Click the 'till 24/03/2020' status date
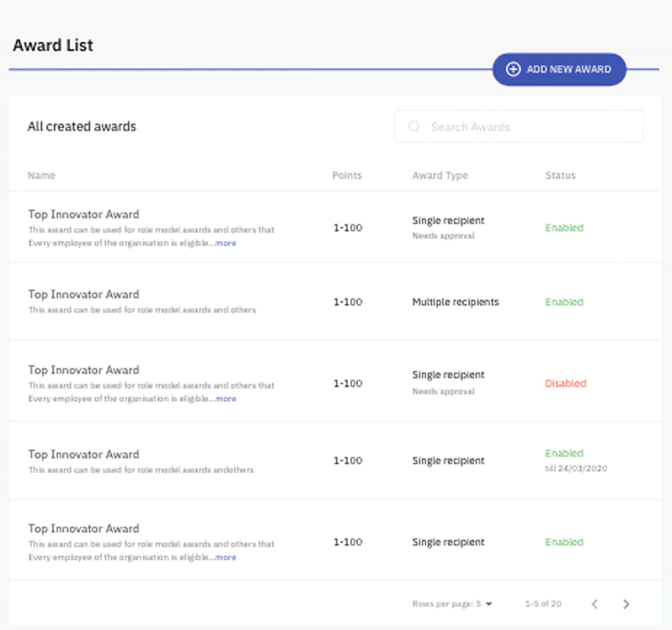 (576, 468)
